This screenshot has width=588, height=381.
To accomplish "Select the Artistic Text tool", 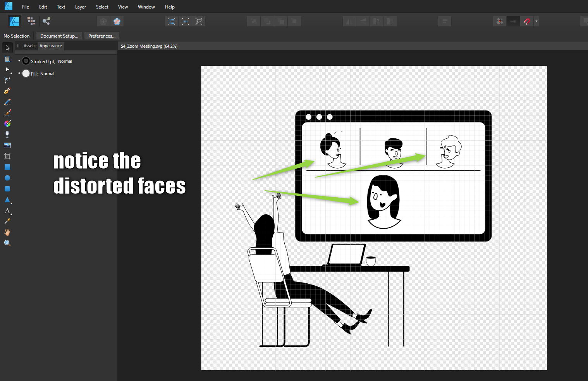I will 7,211.
